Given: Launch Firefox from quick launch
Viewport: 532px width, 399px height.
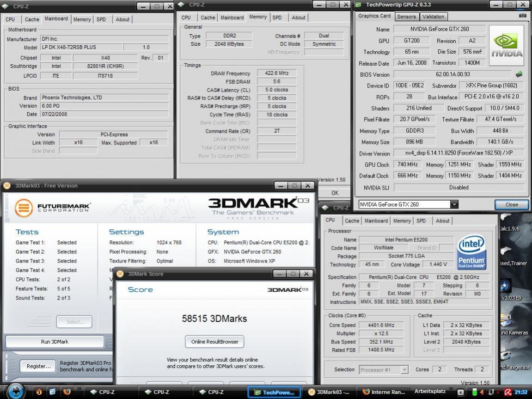Looking at the screenshot, I should click(67, 392).
